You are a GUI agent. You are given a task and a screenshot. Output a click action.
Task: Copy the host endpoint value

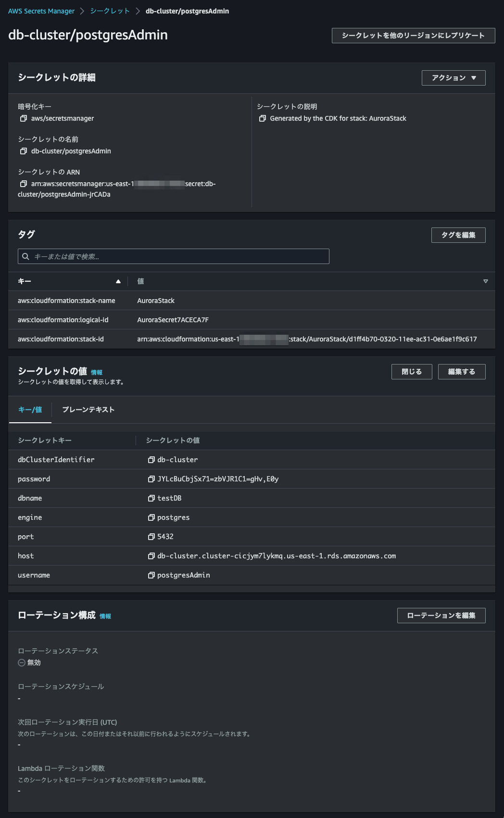pyautogui.click(x=151, y=555)
